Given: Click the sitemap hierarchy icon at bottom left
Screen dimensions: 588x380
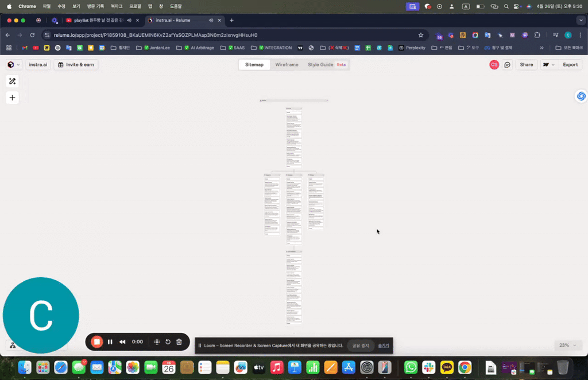Looking at the screenshot, I should (x=13, y=345).
